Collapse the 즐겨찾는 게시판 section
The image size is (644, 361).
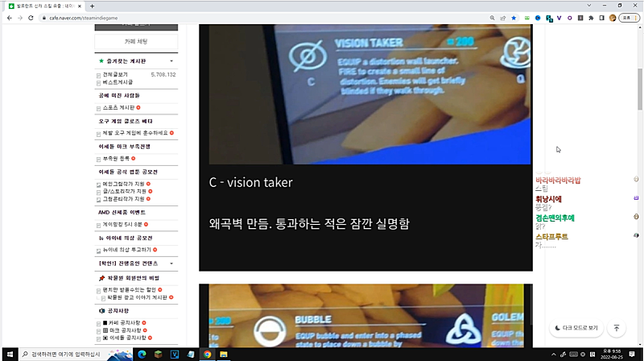171,61
